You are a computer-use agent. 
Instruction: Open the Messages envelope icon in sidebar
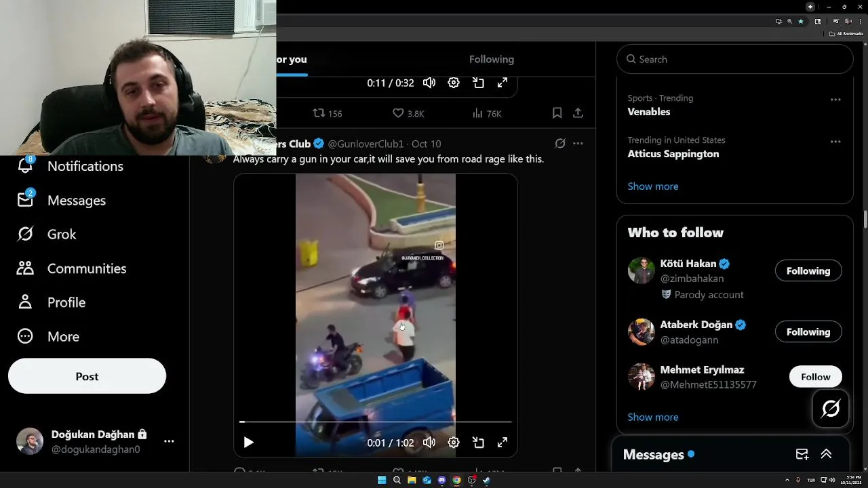click(25, 200)
